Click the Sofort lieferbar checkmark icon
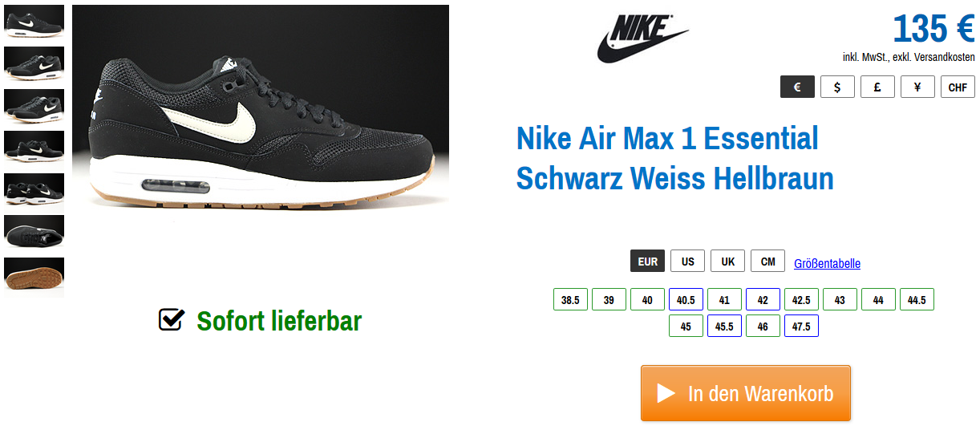This screenshot has width=980, height=426. [172, 319]
